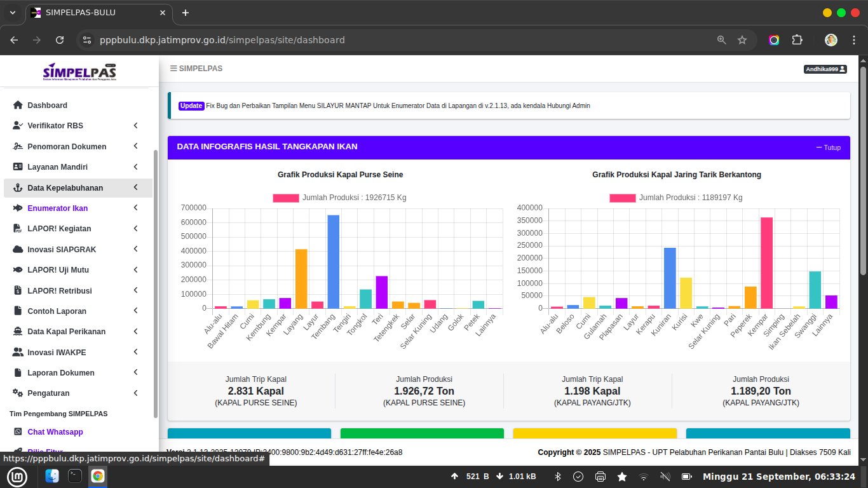Image resolution: width=868 pixels, height=488 pixels.
Task: Click the anchor icon for Data Kepelabuhanan
Action: (x=18, y=188)
